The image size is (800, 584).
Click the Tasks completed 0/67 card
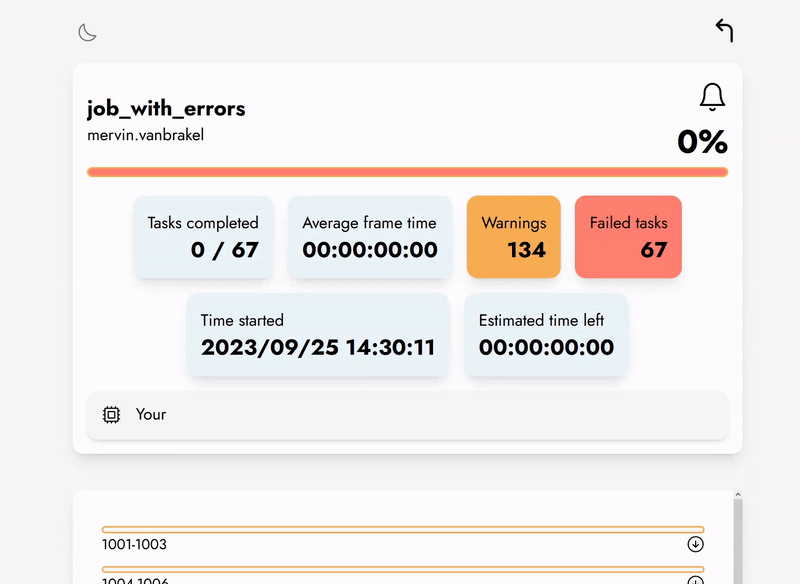pos(203,237)
